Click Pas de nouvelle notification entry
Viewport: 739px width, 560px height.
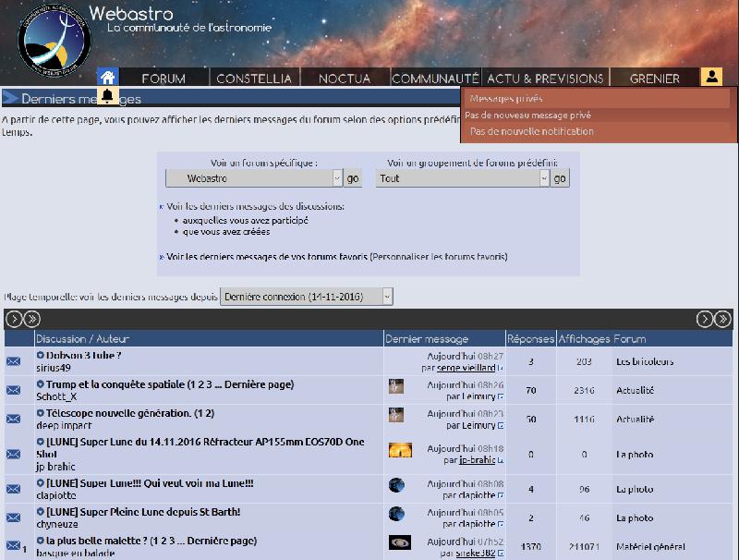[532, 131]
